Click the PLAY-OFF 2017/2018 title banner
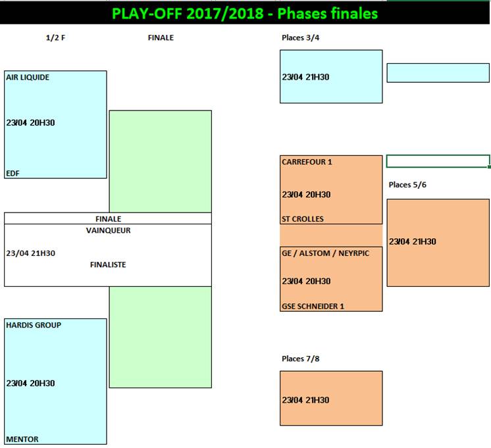The height and width of the screenshot is (448, 491). click(x=245, y=13)
